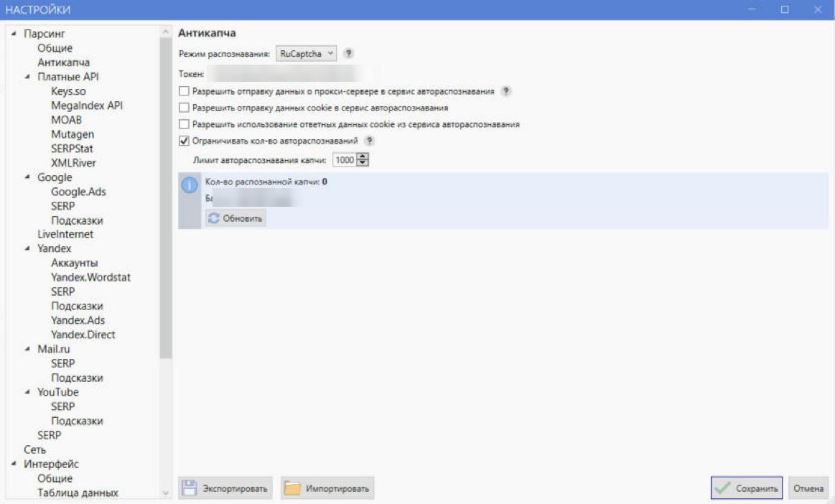Uncheck Ограничивать кол-во автораспознаваний
835x504 pixels.
(x=184, y=141)
